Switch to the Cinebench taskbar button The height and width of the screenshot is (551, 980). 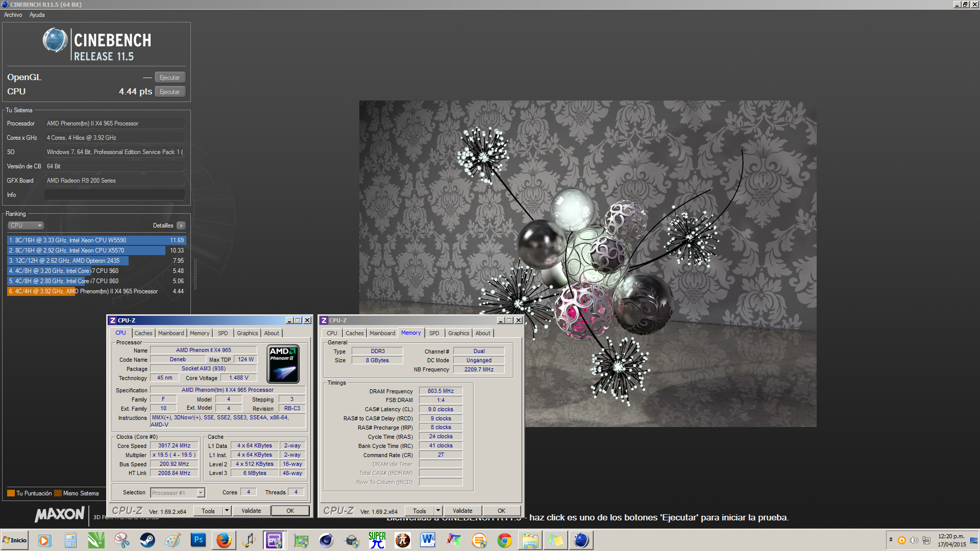(581, 540)
